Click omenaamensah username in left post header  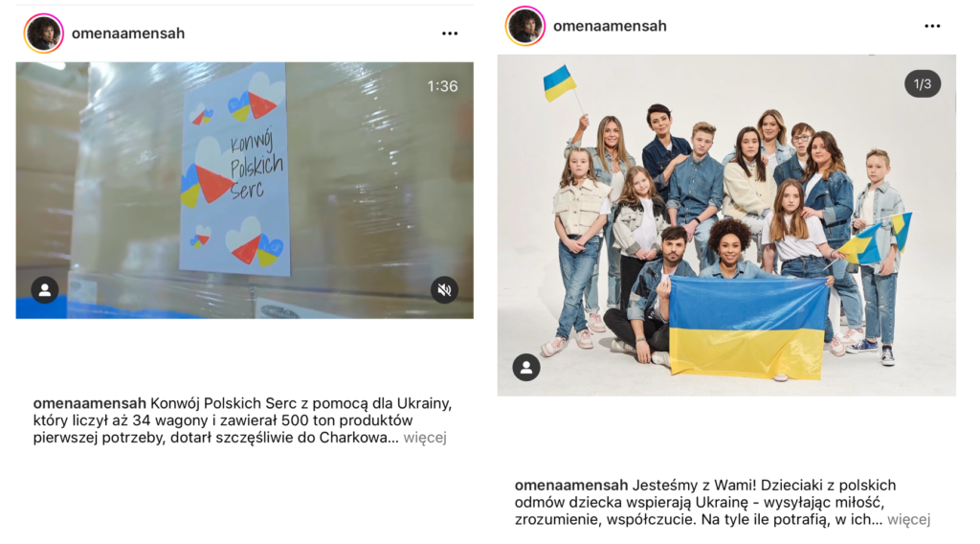pyautogui.click(x=128, y=34)
